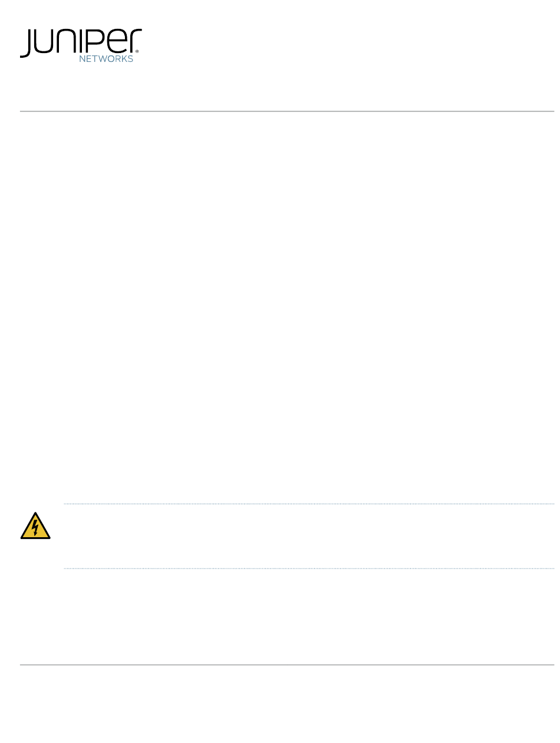Click the yellow electrical hazard warning triangle
Screen dimensions: 560x743
pos(35,526)
